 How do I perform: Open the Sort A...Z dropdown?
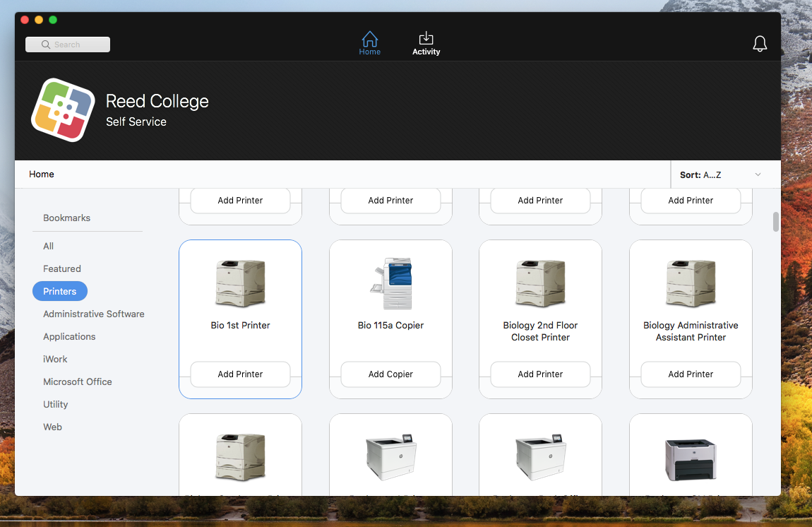coord(720,174)
